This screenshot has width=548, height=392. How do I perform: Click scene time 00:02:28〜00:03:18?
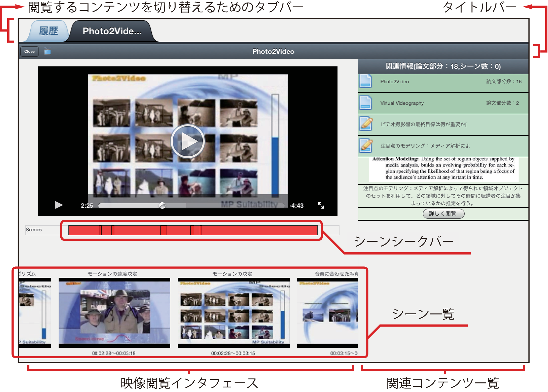click(114, 353)
